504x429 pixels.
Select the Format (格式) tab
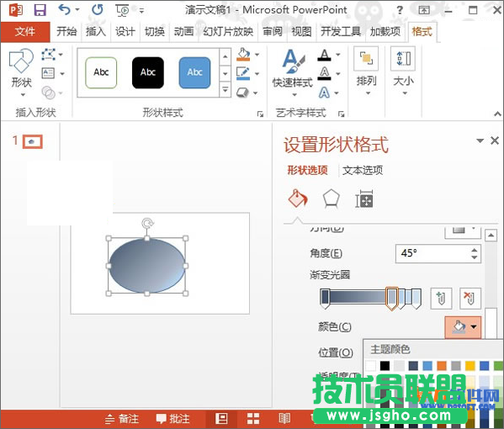[422, 32]
